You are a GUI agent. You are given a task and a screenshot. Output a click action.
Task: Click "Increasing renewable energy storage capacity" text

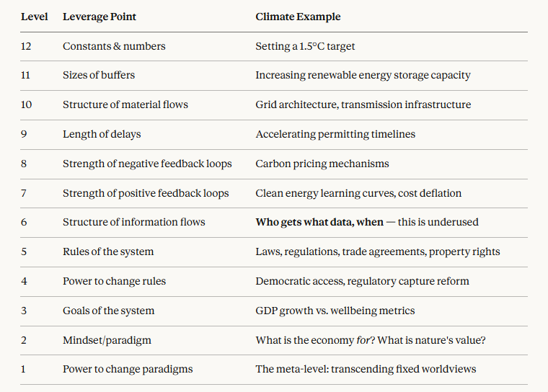point(363,75)
